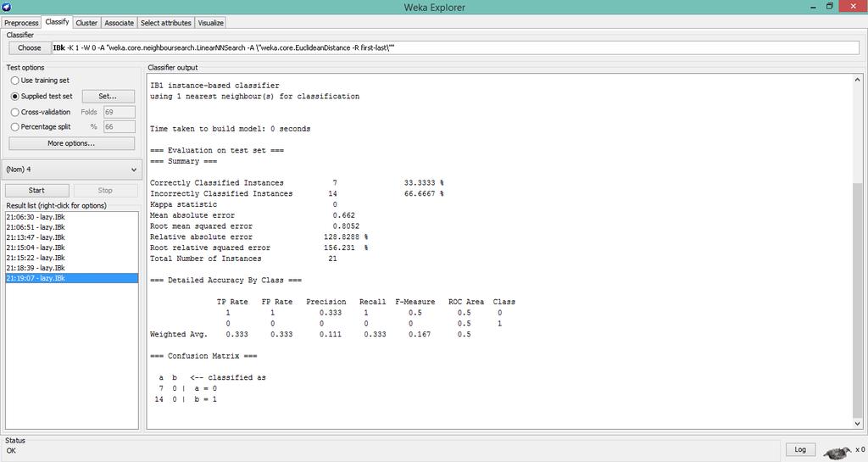868x462 pixels.
Task: Select the Cross-validation option
Action: 41,112
